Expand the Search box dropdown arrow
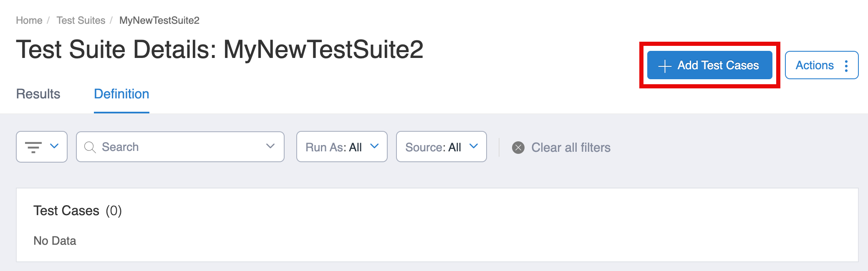 point(270,146)
